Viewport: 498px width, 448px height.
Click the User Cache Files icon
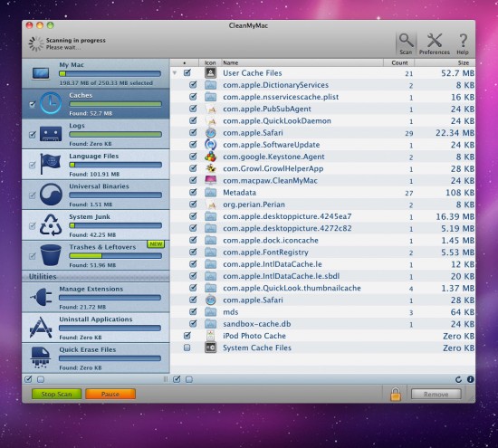coord(210,73)
